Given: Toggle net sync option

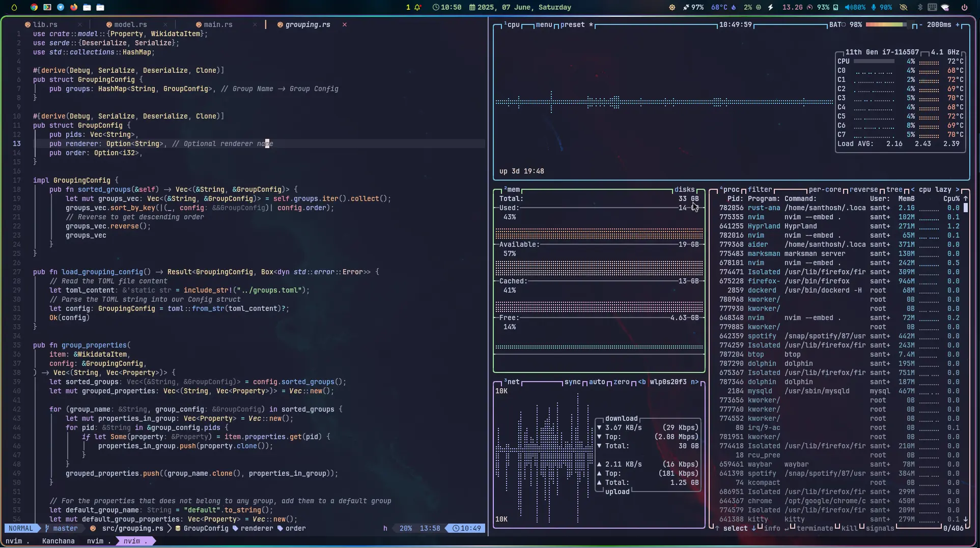Looking at the screenshot, I should click(572, 382).
